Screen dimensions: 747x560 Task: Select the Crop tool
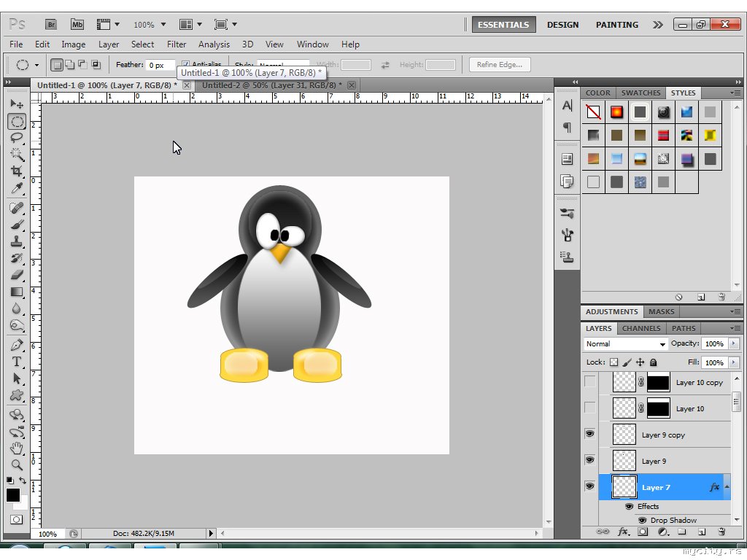click(17, 171)
